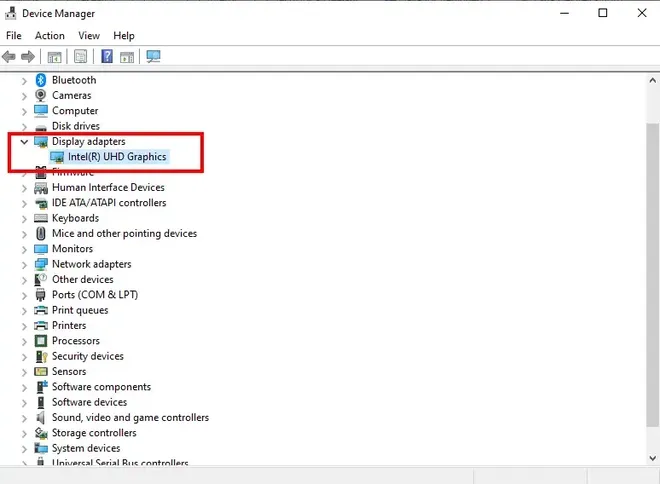660x484 pixels.
Task: Minimize the Device Manager window
Action: [564, 13]
